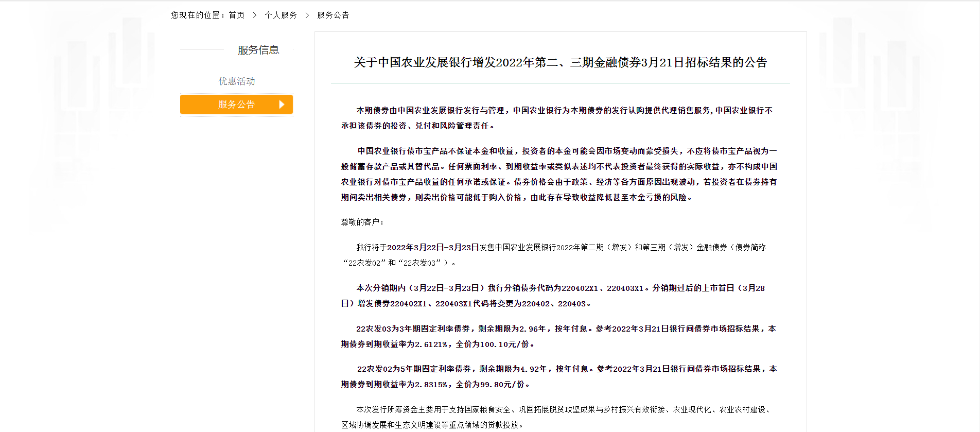Click the 您现在的位置 label
The image size is (980, 432).
click(198, 15)
